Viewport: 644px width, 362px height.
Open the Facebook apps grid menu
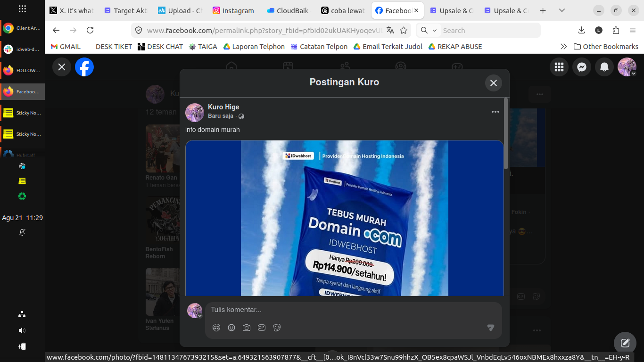(559, 67)
